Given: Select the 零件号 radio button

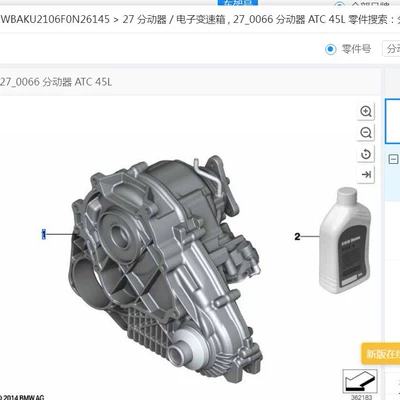Looking at the screenshot, I should click(330, 49).
